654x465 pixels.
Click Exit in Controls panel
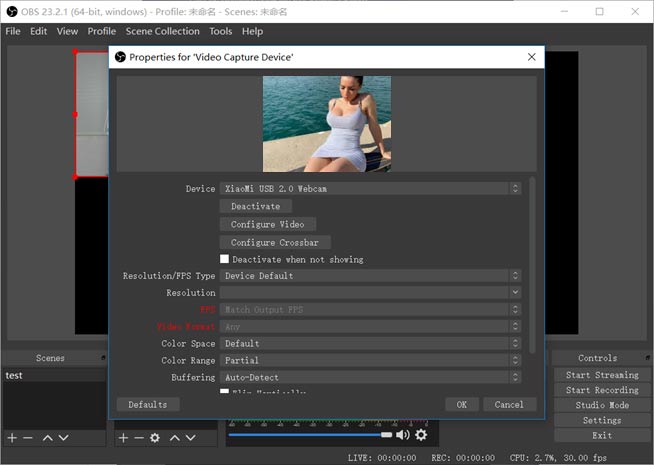(x=602, y=435)
